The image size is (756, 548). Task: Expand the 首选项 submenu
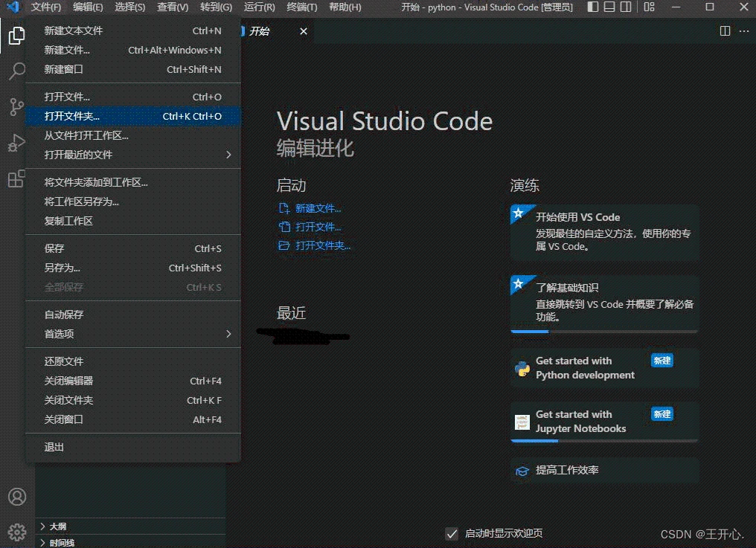(x=133, y=334)
